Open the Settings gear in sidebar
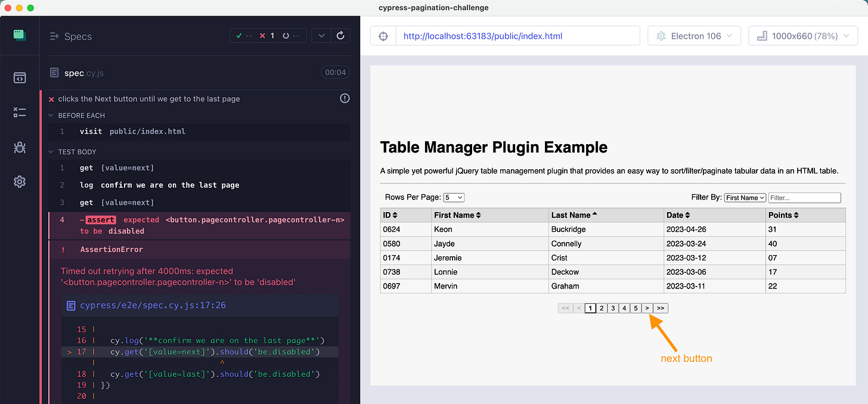The image size is (868, 404). [x=20, y=181]
